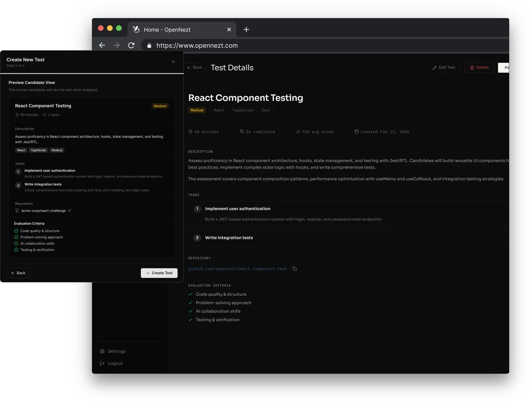Click checkmark beside Testing & verification on details page
The image size is (532, 401).
pyautogui.click(x=191, y=320)
